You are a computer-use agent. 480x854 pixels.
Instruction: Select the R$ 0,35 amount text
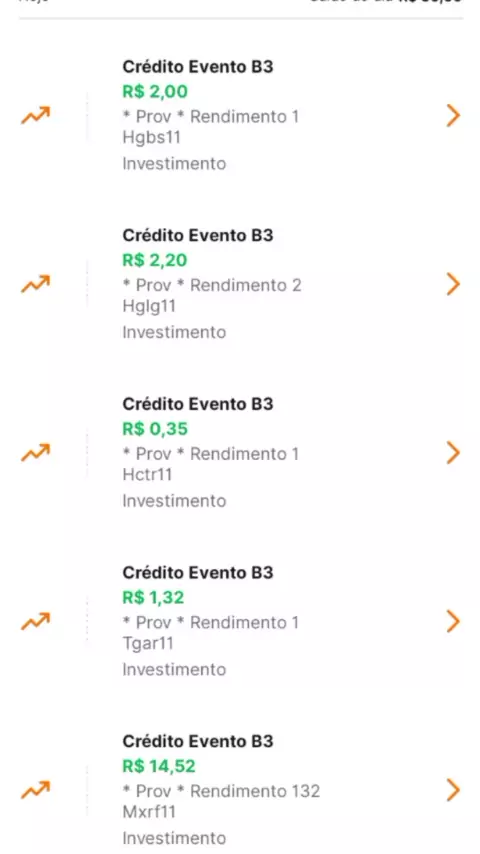[155, 429]
